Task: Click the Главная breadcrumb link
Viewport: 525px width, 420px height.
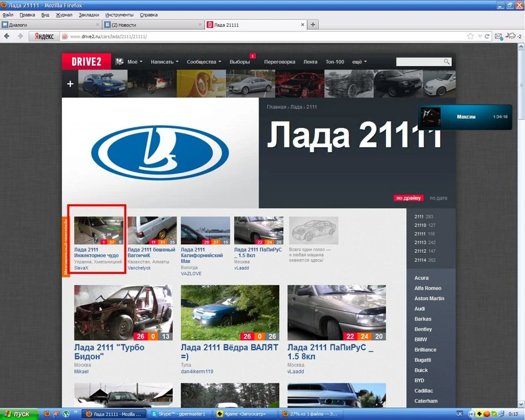Action: pyautogui.click(x=276, y=107)
